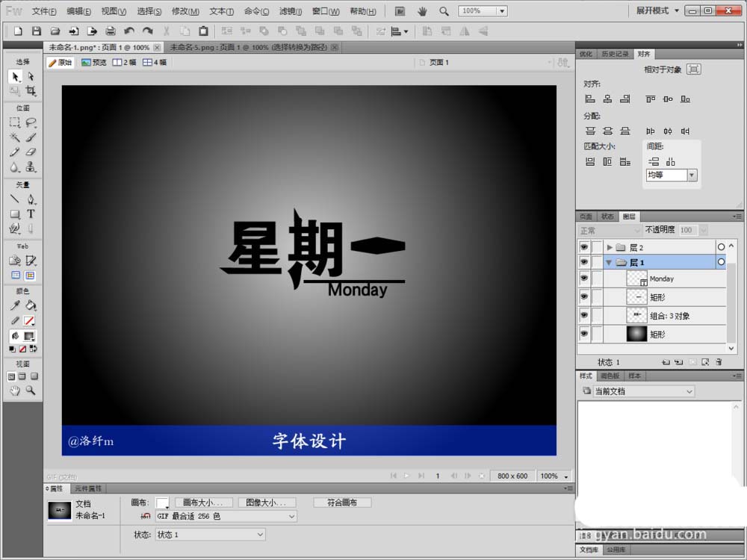Screen dimensions: 747x560
Task: Select the Zoom magnifier tool in toolbox
Action: pos(31,391)
